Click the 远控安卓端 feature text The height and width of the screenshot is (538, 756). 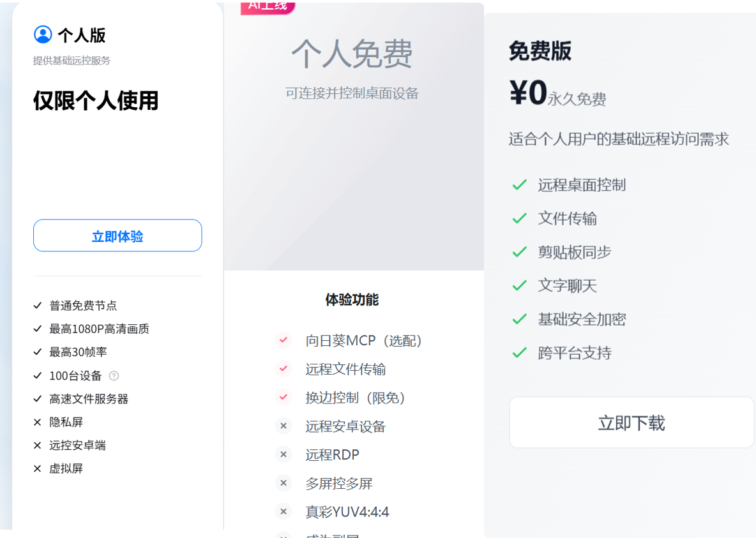[78, 445]
